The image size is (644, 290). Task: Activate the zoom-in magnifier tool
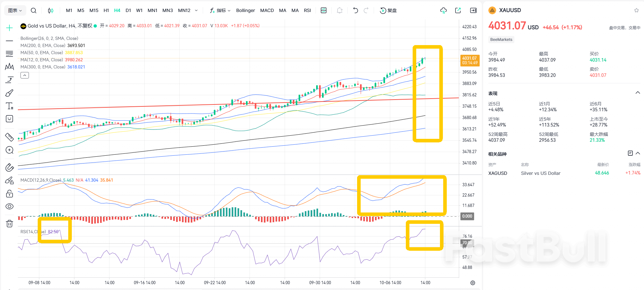point(9,150)
